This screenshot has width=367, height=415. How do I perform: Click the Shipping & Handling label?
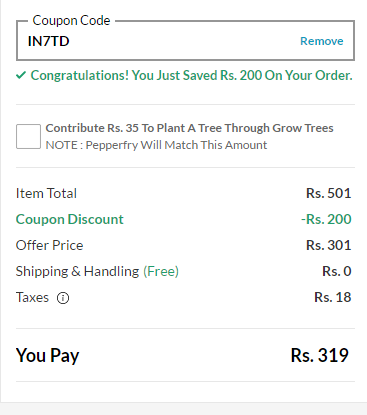[x=77, y=271]
